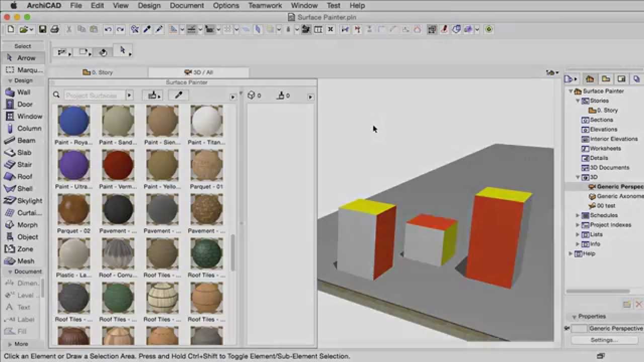644x362 pixels.
Task: Open the Project Map navigator icon
Action: (x=590, y=79)
